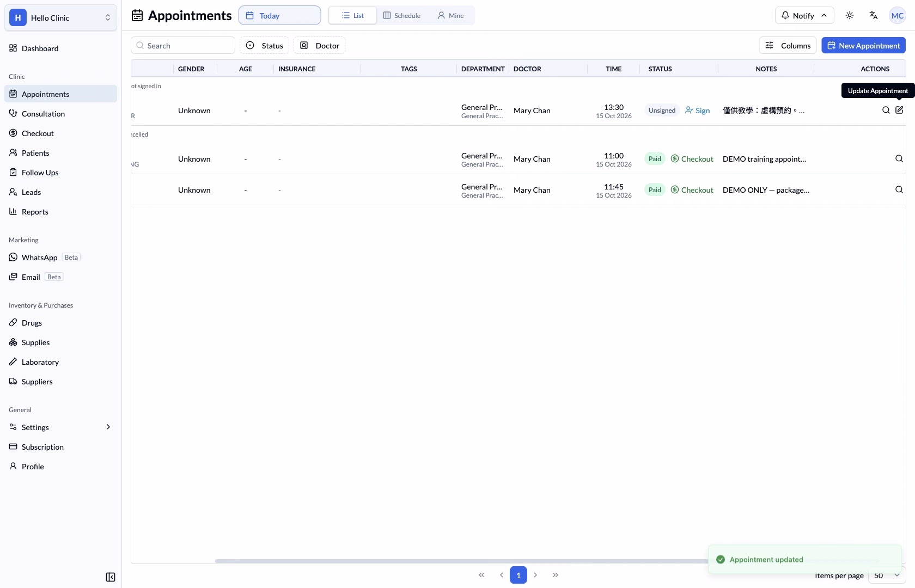This screenshot has width=915, height=588.
Task: Open Doctor filter
Action: tap(319, 45)
